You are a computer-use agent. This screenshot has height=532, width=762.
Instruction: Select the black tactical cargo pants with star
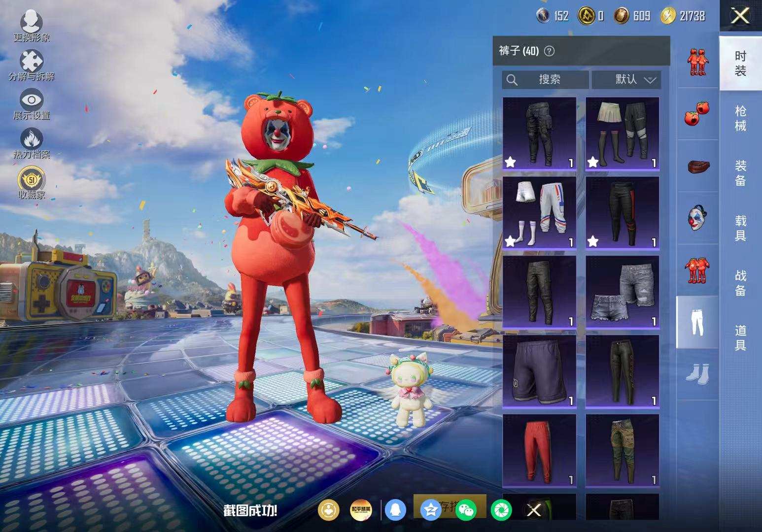[539, 134]
